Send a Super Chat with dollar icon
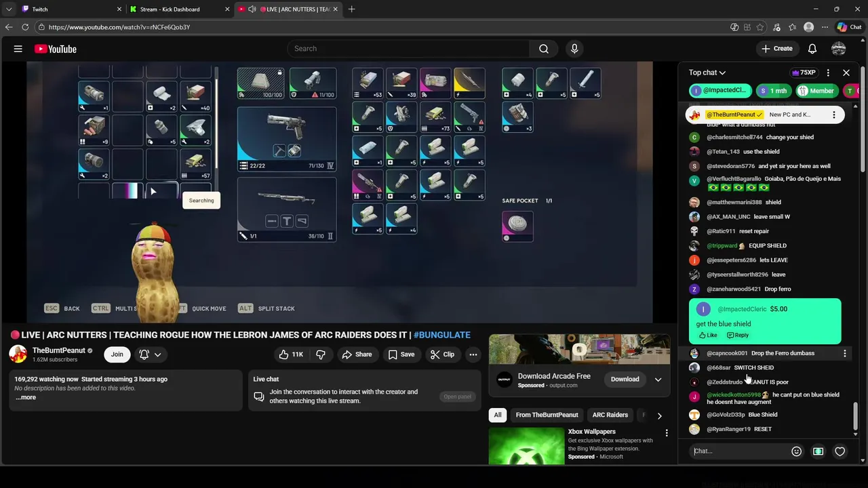 [818, 451]
